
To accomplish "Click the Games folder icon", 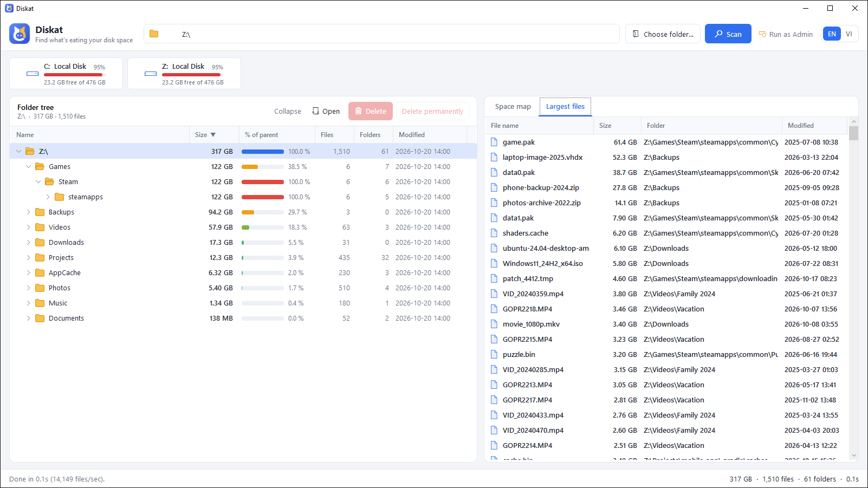I will tap(40, 166).
